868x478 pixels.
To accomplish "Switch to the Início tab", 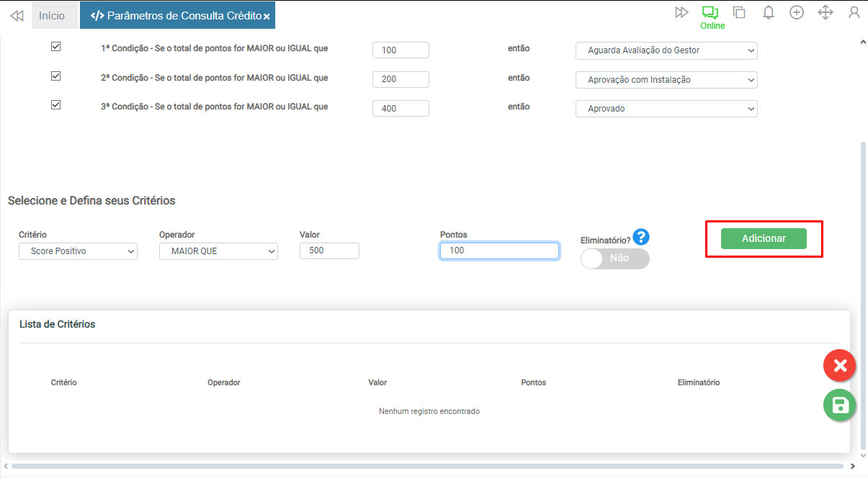I will tap(52, 15).
